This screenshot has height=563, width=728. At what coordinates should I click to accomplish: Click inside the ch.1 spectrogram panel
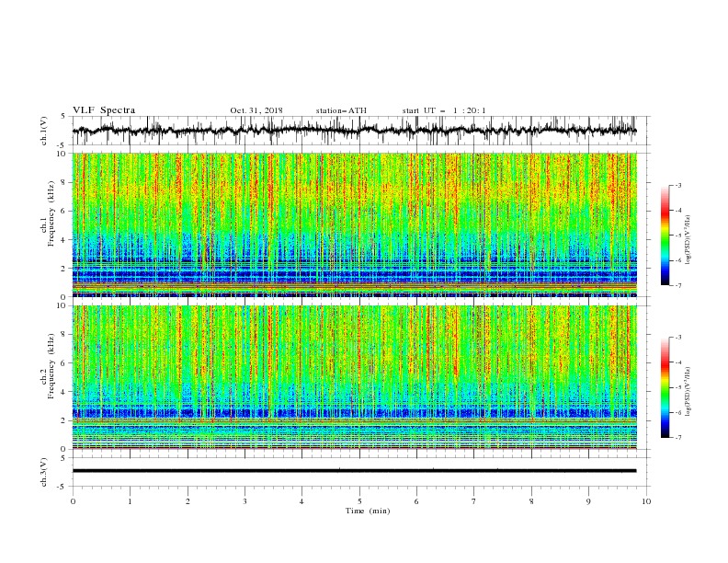click(x=355, y=224)
